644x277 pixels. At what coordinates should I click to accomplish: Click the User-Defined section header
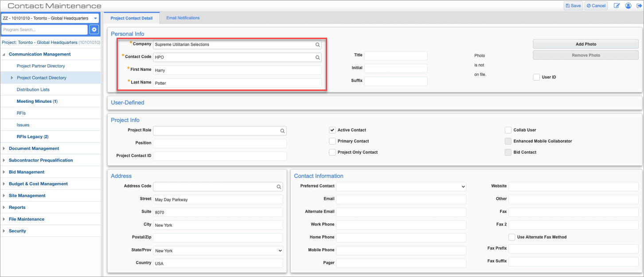[128, 102]
